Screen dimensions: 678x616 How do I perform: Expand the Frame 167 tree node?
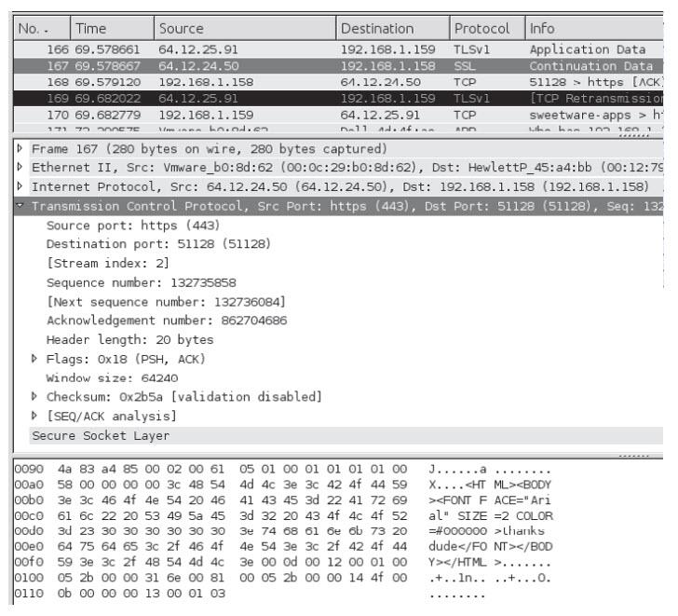tap(20, 148)
